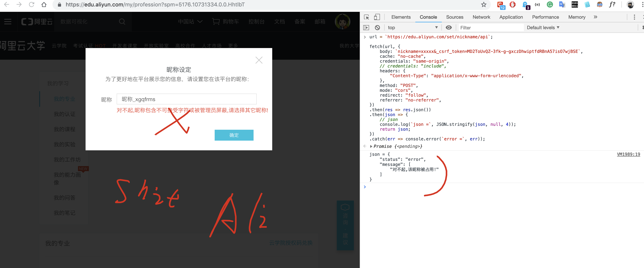Viewport: 644px width, 268px height.
Task: Click the search magnifier in Aliyun header
Action: point(122,22)
